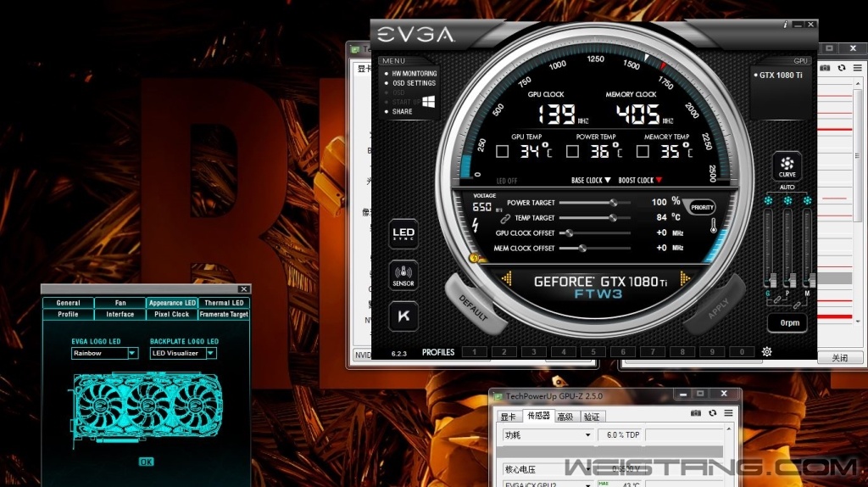
Task: Toggle the Windows start-up icon
Action: pos(429,101)
